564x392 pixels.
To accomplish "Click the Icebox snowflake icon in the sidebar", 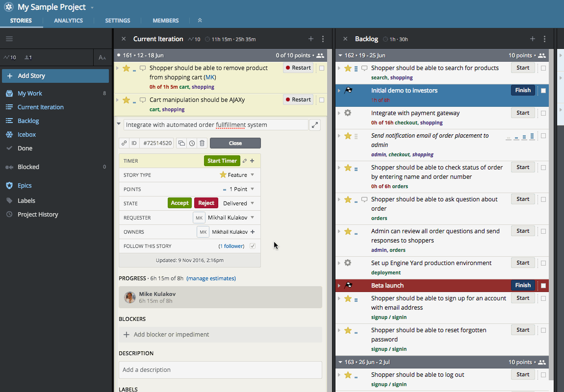I will pos(9,134).
